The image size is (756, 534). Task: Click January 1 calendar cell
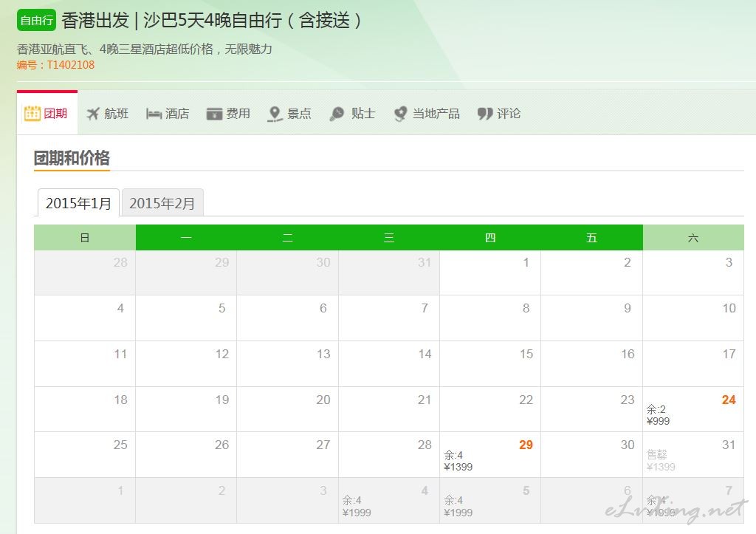490,273
